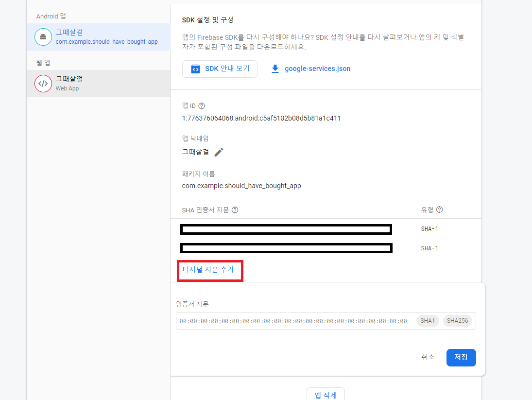Edit app nickname with the pencil icon

(219, 152)
